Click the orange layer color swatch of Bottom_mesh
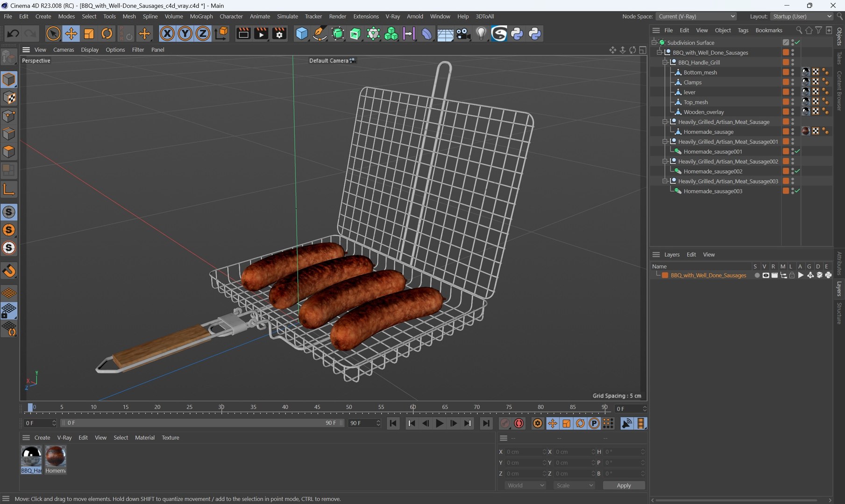The height and width of the screenshot is (504, 845). [x=786, y=72]
